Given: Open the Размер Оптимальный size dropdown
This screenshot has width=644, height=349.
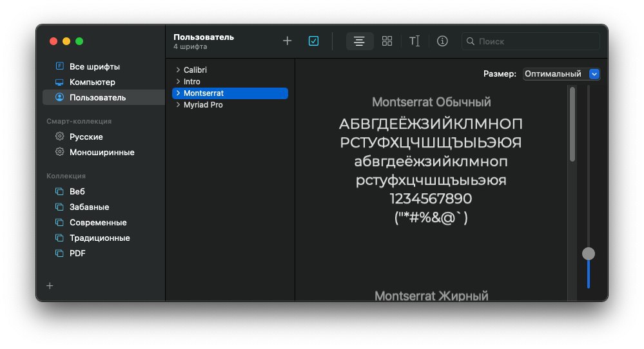Looking at the screenshot, I should tap(561, 74).
